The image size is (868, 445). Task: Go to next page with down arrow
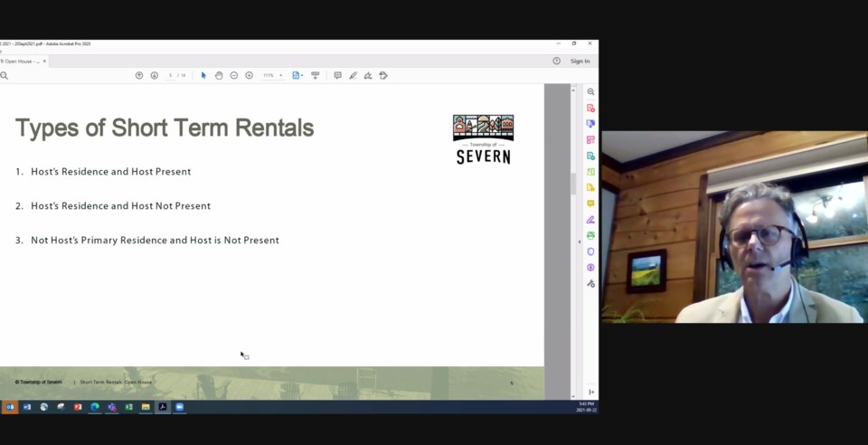[155, 75]
